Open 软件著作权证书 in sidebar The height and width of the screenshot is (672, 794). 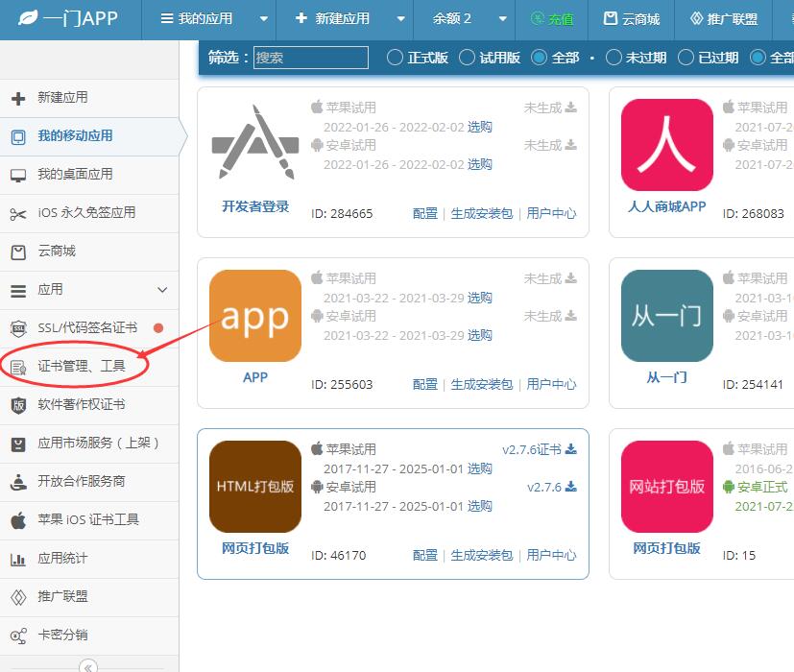89,405
